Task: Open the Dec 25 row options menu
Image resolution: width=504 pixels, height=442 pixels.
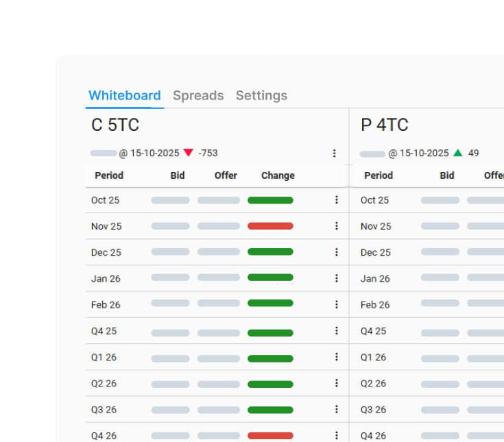Action: [337, 252]
